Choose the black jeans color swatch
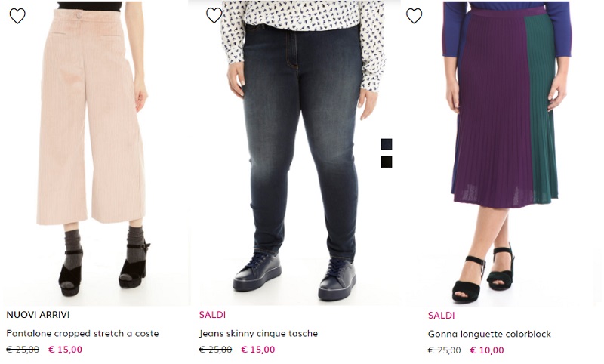This screenshot has width=604, height=364. click(387, 162)
